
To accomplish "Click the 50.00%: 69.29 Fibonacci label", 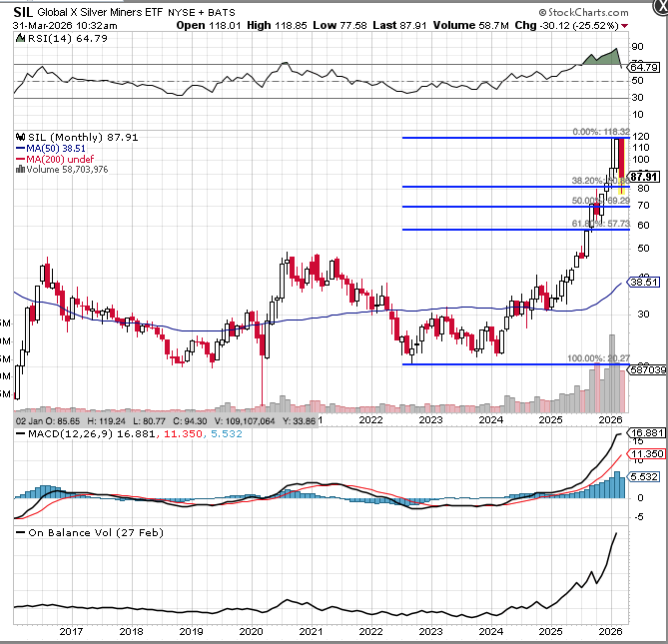I will coord(601,201).
